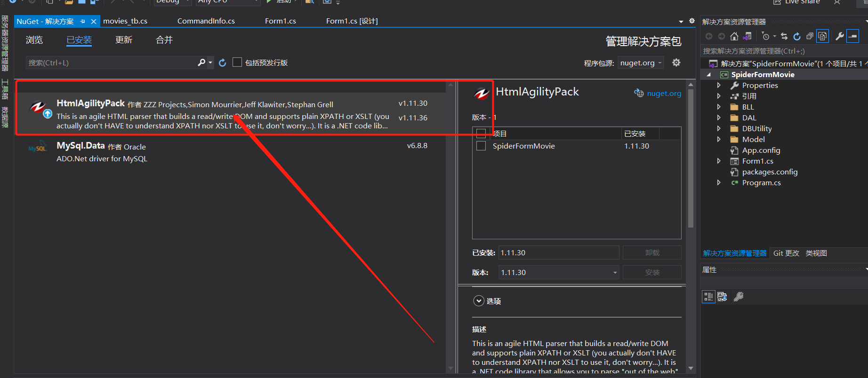868x378 pixels.
Task: Switch to Class View panel tab
Action: click(816, 253)
